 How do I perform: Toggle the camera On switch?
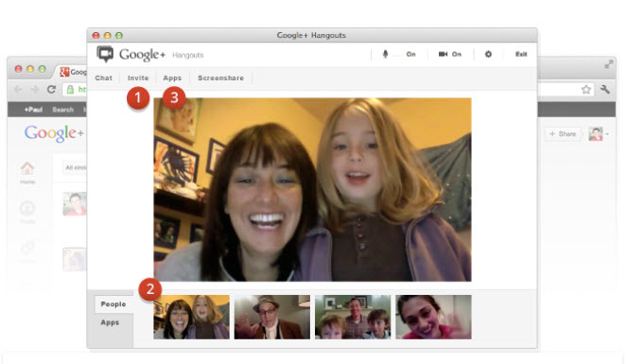[x=450, y=54]
